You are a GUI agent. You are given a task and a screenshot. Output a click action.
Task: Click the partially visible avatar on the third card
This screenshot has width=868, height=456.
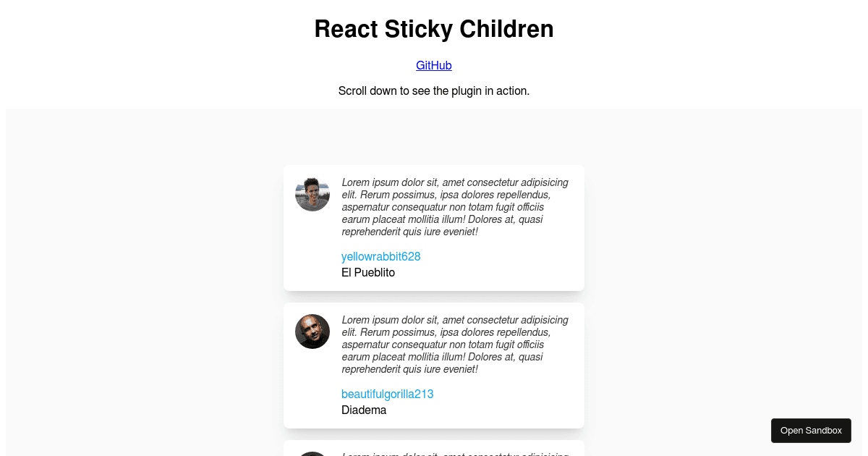pyautogui.click(x=312, y=452)
